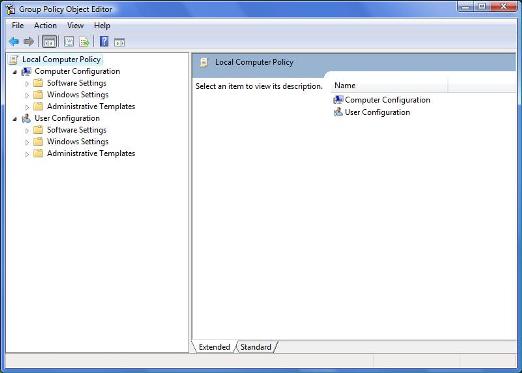This screenshot has height=373, width=522.
Task: Click the Windows Settings folder icon under User Configuration
Action: [38, 142]
